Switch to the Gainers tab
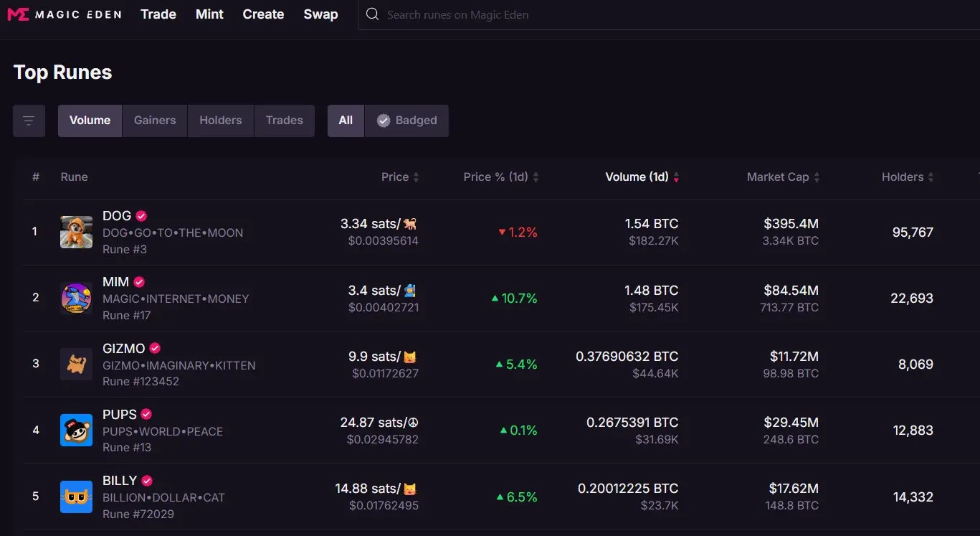 (x=155, y=121)
